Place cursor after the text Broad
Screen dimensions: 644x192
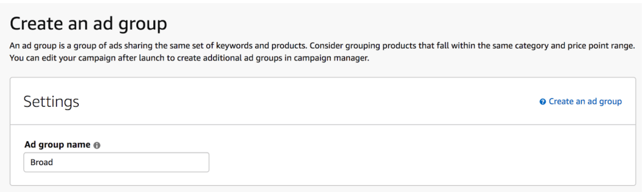coord(54,162)
